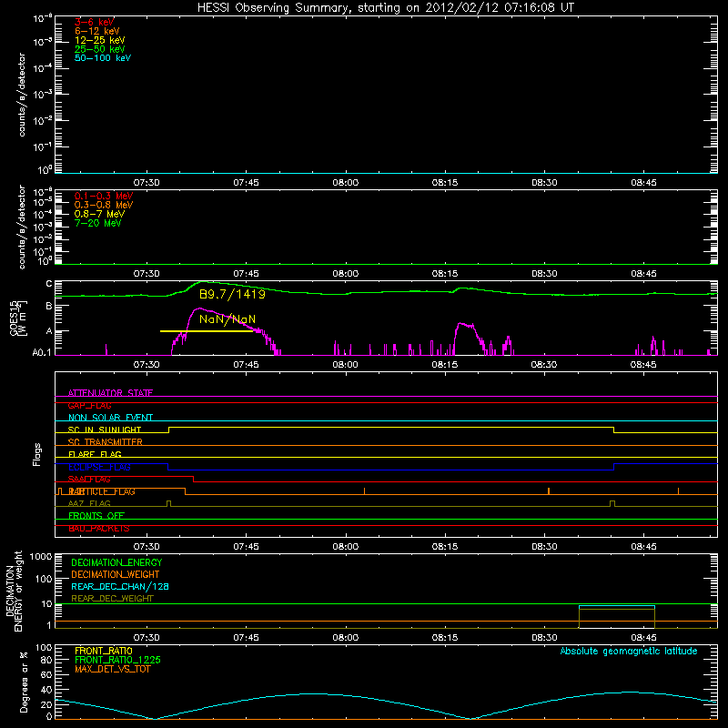Click the SC_TRANSMITTER flag label

(x=105, y=442)
